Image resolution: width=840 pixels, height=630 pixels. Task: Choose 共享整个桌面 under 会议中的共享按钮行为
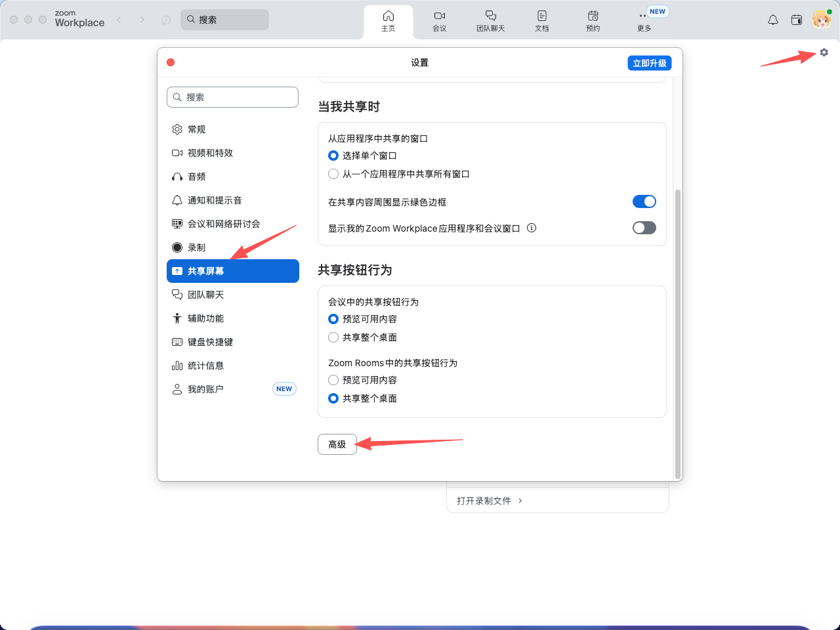point(333,337)
